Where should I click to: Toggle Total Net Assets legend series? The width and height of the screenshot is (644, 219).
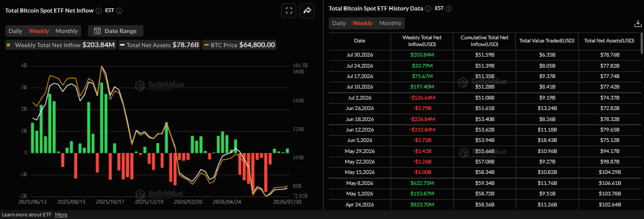tap(160, 45)
